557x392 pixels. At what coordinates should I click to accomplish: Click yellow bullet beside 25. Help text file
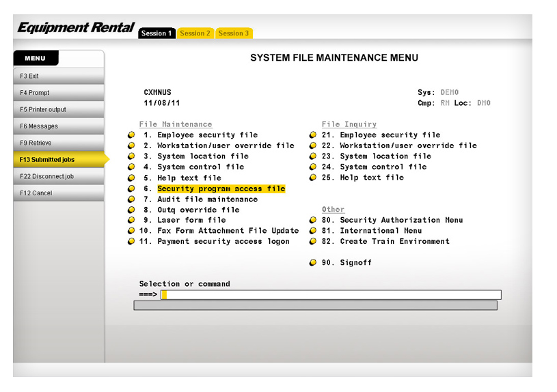click(313, 178)
